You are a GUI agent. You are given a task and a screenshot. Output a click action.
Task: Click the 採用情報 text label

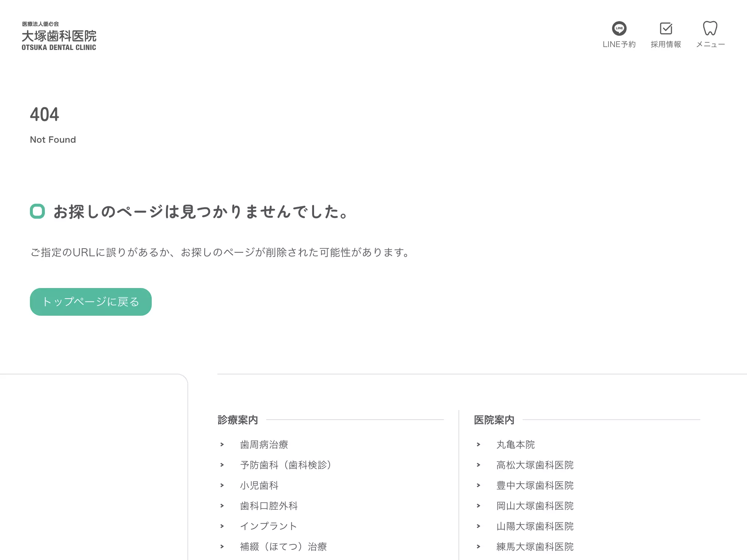666,44
